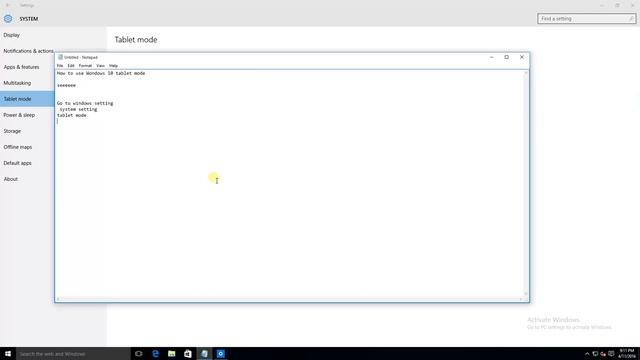Viewport: 640px width, 360px height.
Task: Click the volume icon in system tray
Action: [x=603, y=354]
